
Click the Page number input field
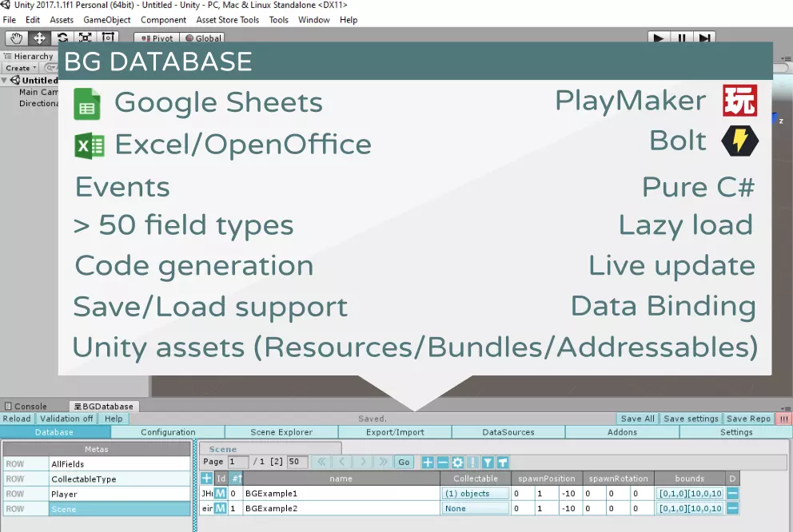pyautogui.click(x=238, y=462)
